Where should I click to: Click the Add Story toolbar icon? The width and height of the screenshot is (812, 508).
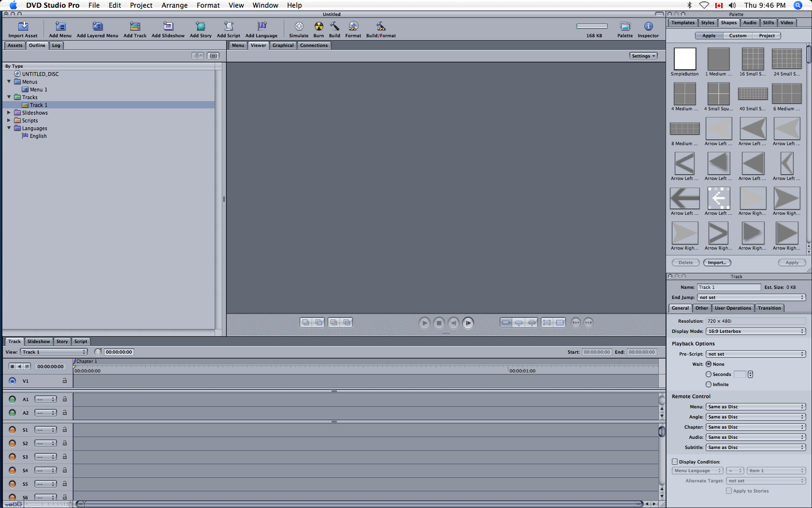pos(201,26)
